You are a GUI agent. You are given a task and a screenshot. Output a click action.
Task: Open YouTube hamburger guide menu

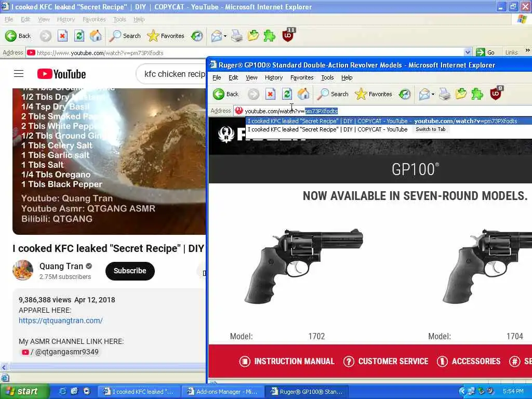pyautogui.click(x=19, y=74)
